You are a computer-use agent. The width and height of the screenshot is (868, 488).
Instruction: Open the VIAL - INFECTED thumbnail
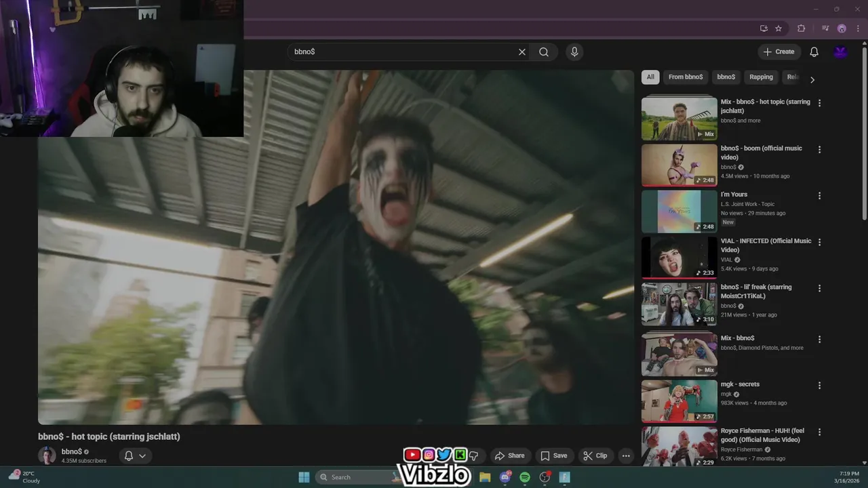click(679, 258)
